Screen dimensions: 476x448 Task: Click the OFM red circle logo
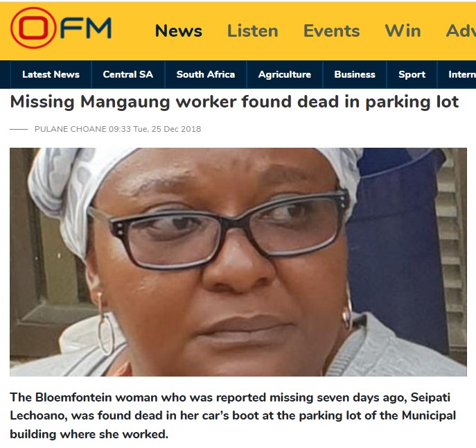click(x=33, y=28)
